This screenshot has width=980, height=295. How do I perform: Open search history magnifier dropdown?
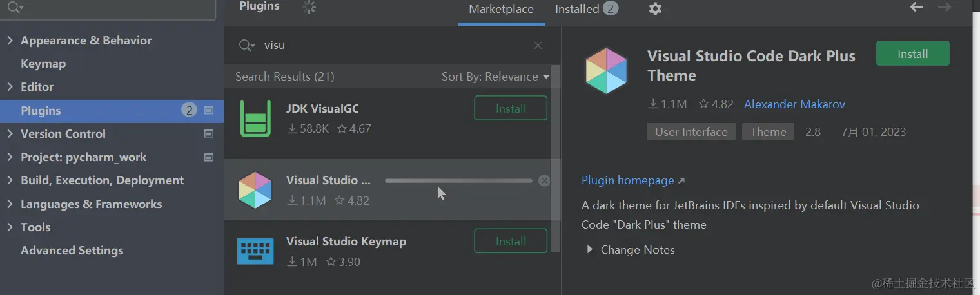[247, 45]
